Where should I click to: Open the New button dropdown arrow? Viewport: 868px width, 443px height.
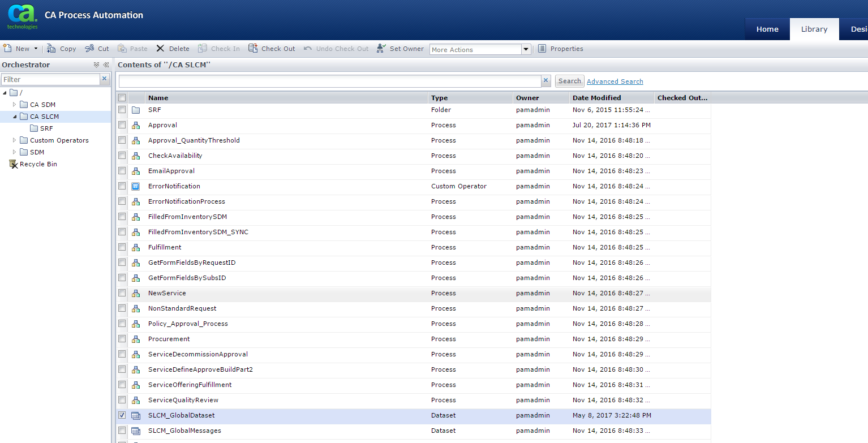point(36,49)
